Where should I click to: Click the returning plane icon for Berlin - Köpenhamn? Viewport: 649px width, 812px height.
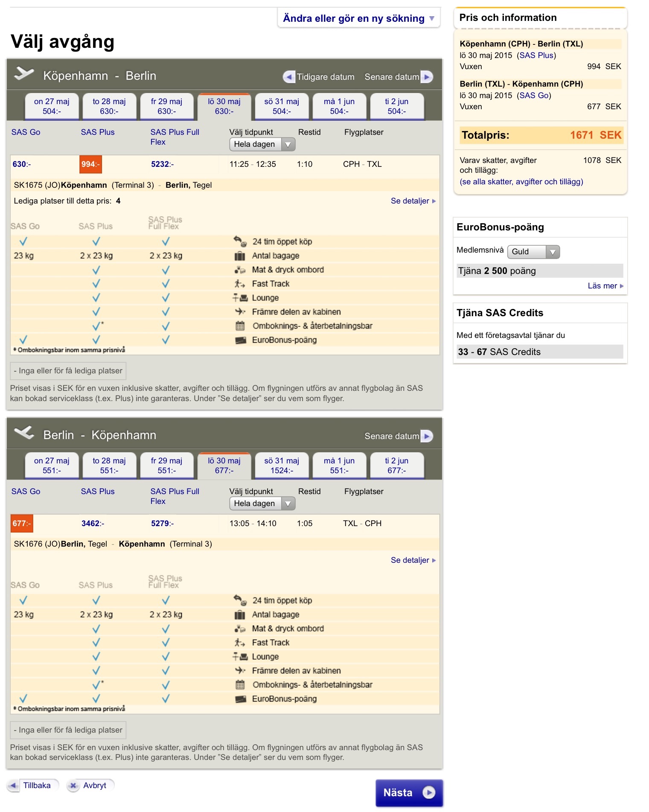pos(24,433)
